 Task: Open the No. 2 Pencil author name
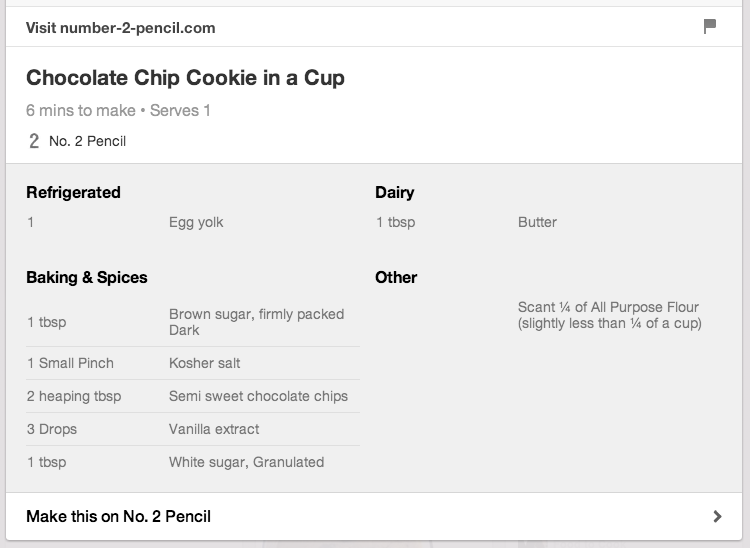pyautogui.click(x=88, y=141)
